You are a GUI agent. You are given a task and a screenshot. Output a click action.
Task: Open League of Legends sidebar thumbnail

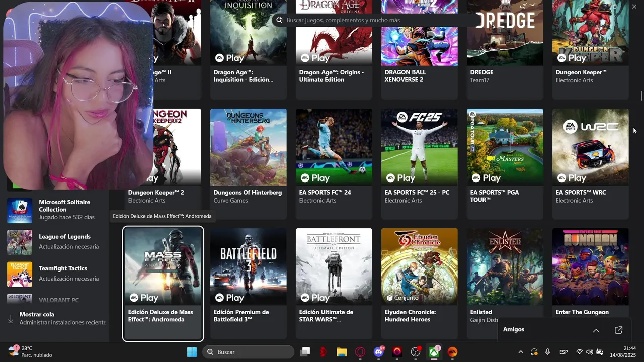(20, 242)
